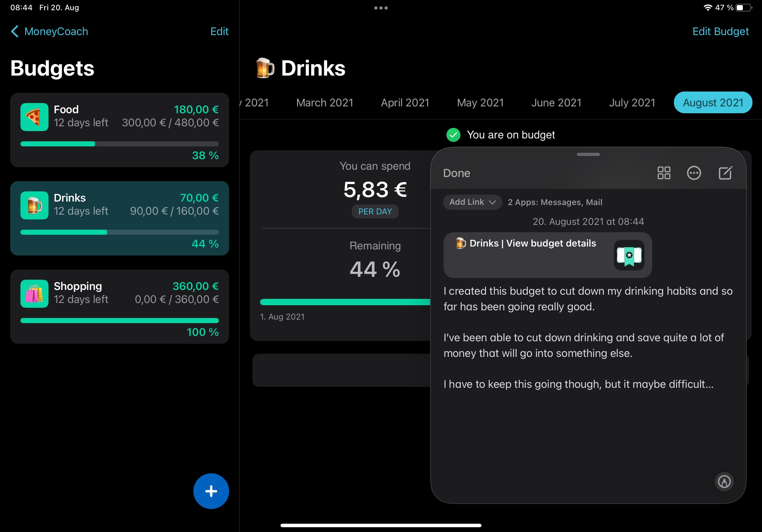Select the March 2021 month tab
The image size is (762, 532).
tap(325, 103)
